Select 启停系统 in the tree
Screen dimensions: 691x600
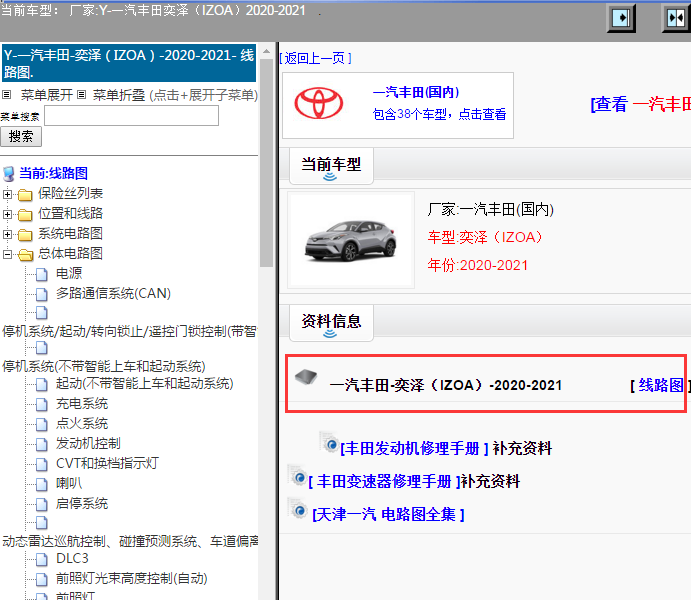(82, 504)
